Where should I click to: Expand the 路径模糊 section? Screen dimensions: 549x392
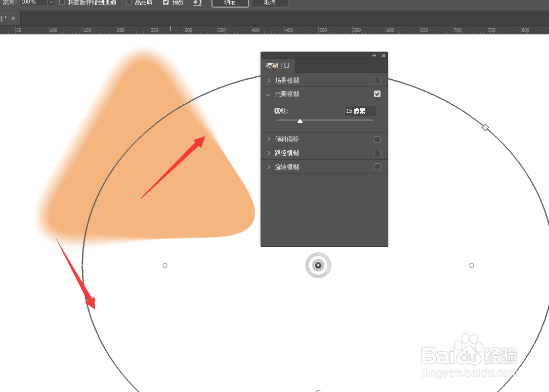pos(269,153)
